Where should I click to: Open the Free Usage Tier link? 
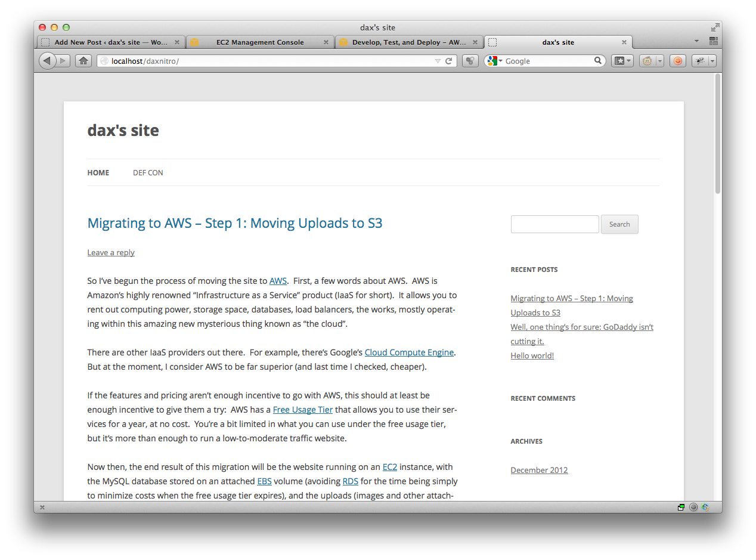tap(303, 410)
